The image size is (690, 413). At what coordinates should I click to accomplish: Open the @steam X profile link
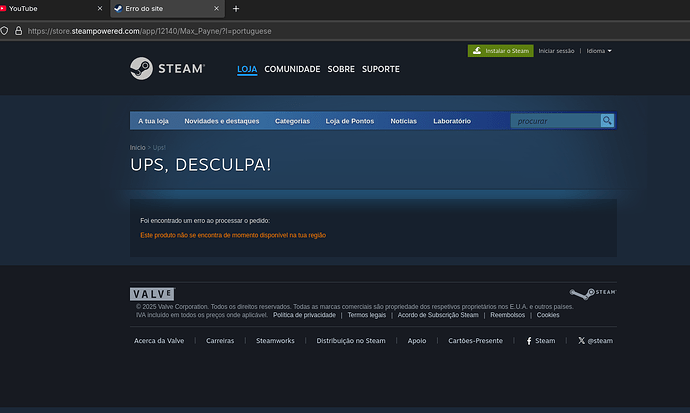point(595,341)
